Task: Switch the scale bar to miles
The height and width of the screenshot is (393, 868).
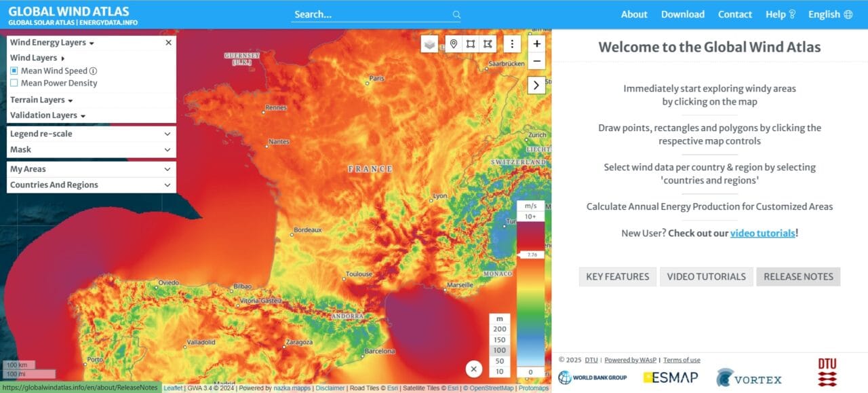Action: pos(15,374)
